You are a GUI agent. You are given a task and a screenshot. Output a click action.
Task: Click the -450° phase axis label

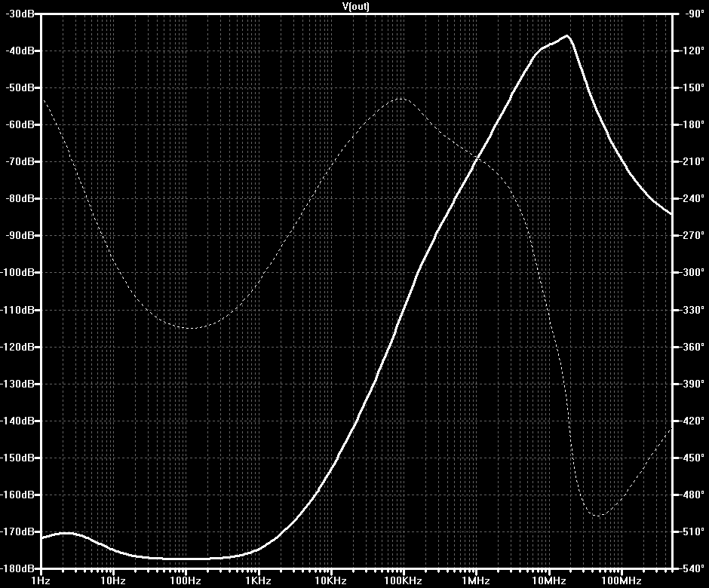tap(692, 458)
